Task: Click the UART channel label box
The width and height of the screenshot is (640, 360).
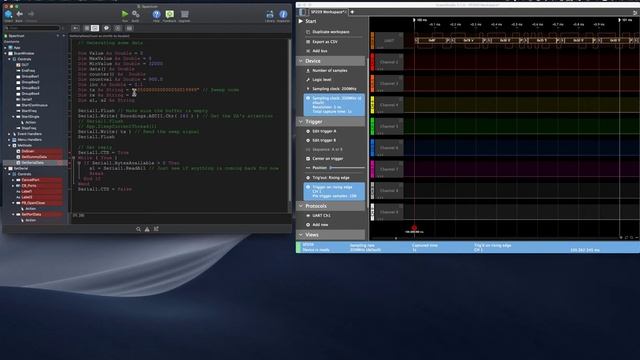Action: point(389,40)
